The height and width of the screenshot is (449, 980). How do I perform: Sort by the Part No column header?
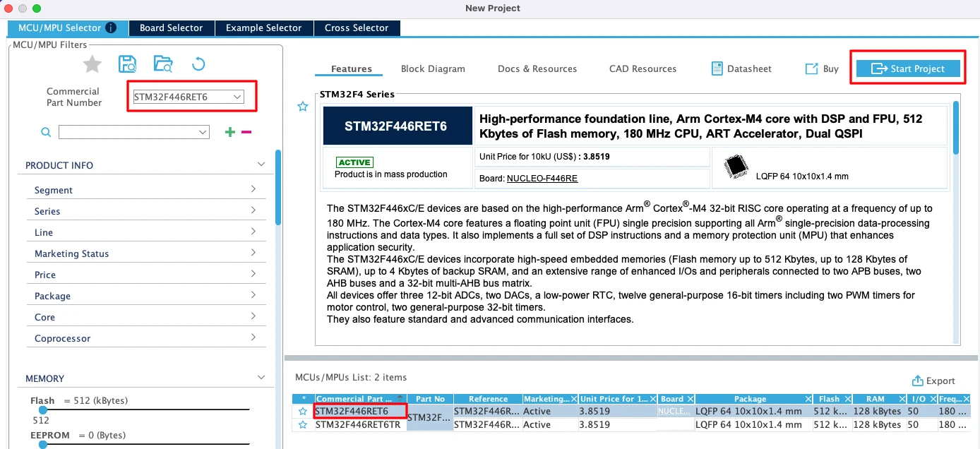(x=430, y=399)
